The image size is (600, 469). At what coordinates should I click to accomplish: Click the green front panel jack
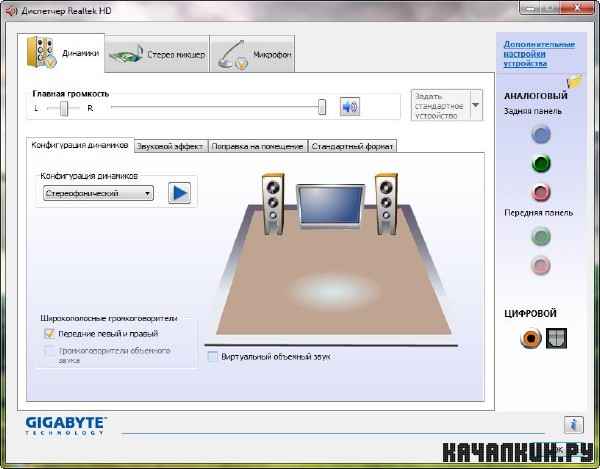541,236
